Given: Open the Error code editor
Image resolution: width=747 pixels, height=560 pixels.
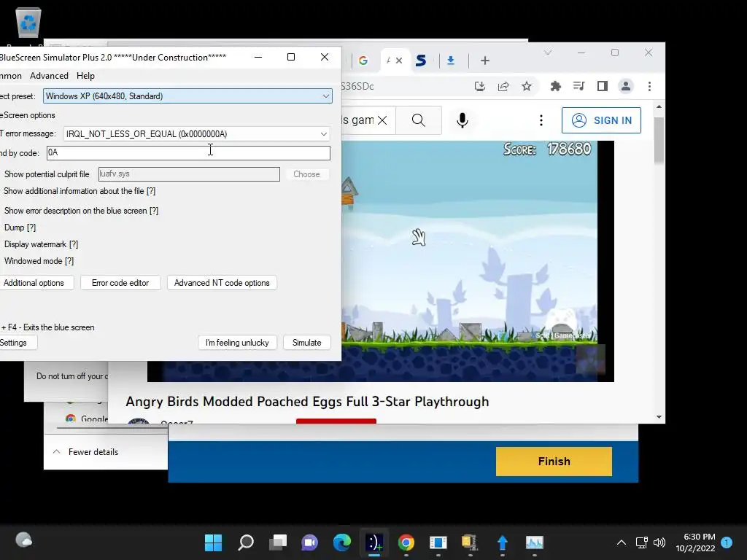Looking at the screenshot, I should [x=120, y=283].
